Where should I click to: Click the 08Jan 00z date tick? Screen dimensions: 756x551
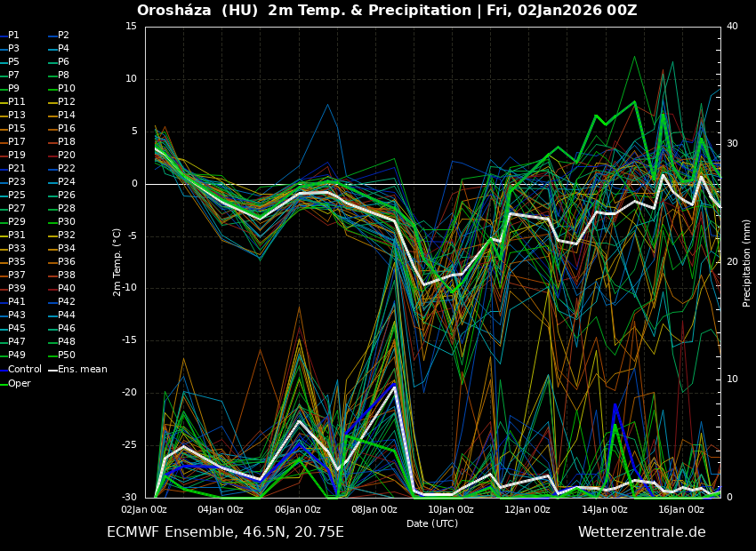(x=374, y=509)
